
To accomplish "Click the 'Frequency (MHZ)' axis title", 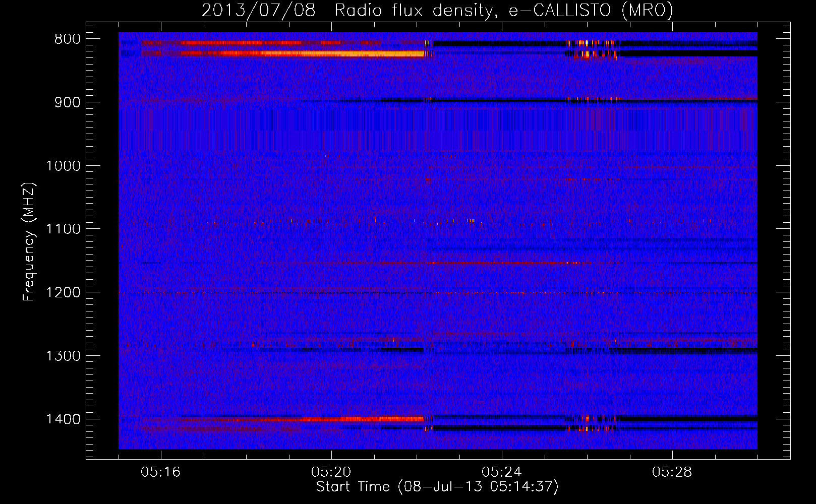I will (x=29, y=242).
